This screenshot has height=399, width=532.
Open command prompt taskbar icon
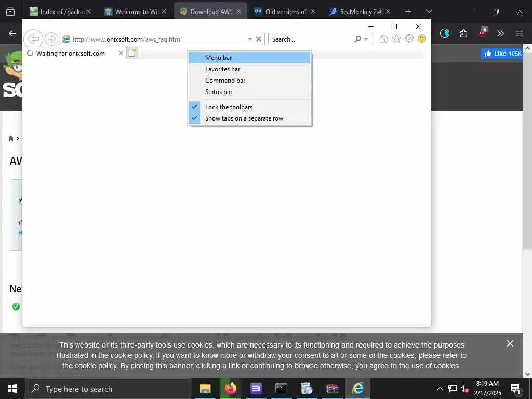point(281,389)
